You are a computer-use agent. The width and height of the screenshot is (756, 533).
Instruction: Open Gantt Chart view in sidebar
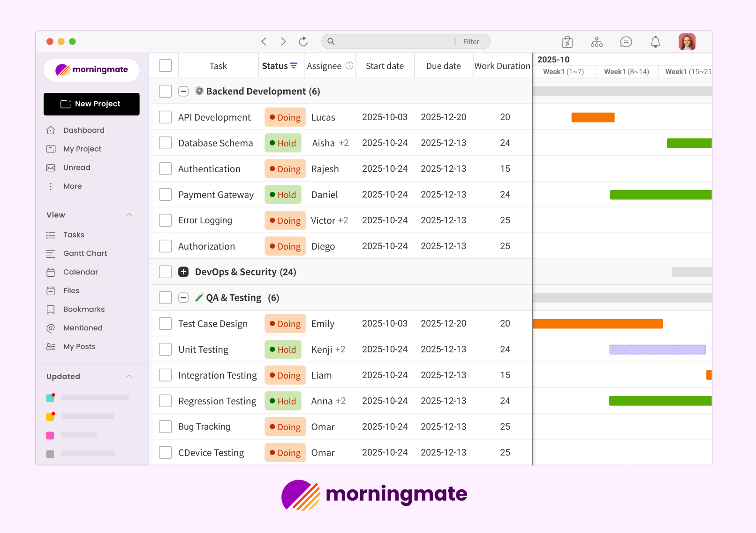click(x=85, y=253)
